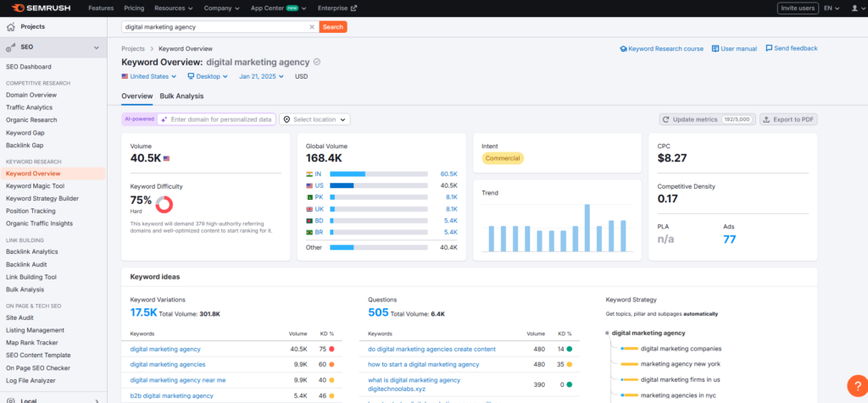This screenshot has height=403, width=868.
Task: Click the Export to PDF button
Action: point(788,119)
